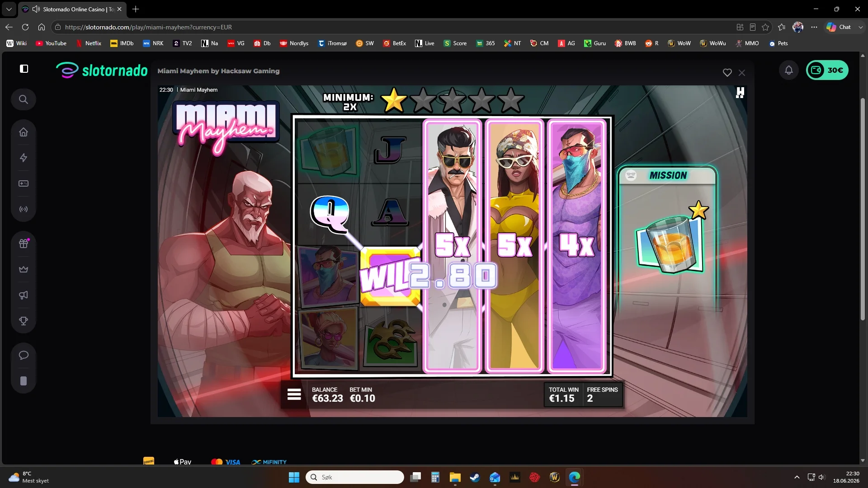Open the search icon in the sidebar
Image resolution: width=868 pixels, height=488 pixels.
(24, 99)
